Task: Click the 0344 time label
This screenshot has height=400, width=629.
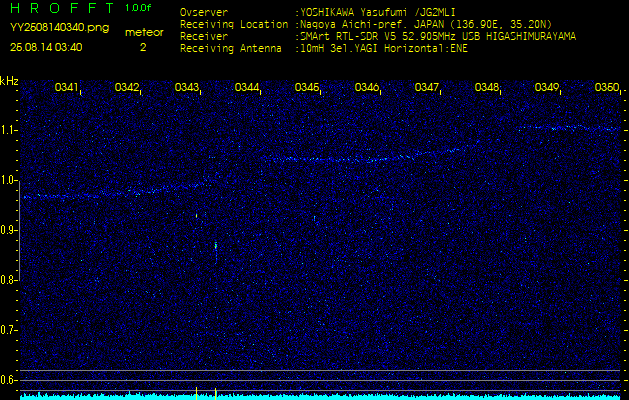Action: [246, 87]
